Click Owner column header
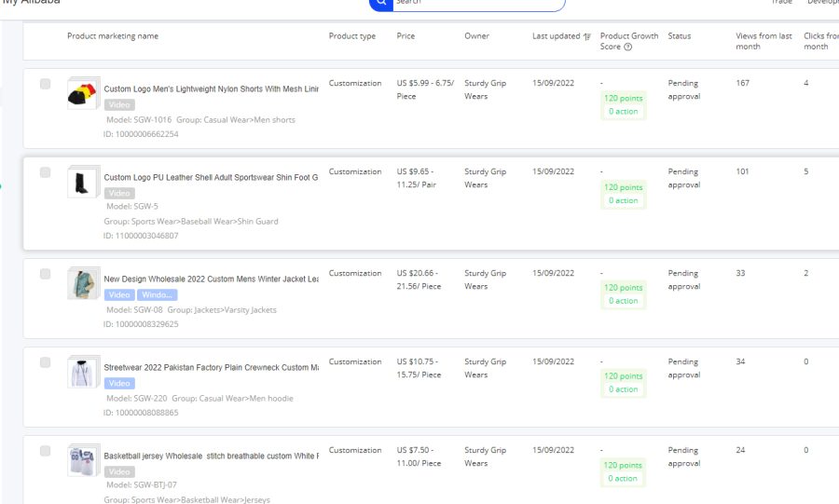Viewport: 839px width, 504px height. tap(476, 36)
